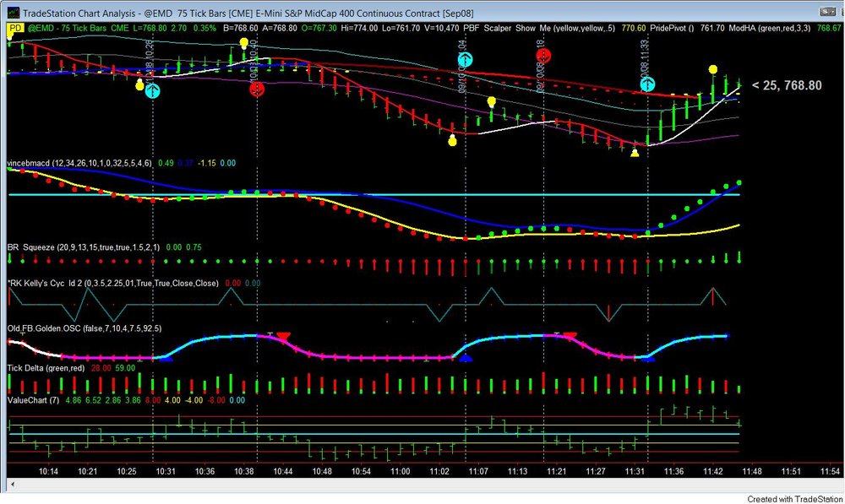The image size is (845, 504).
Task: Click the red spike near 11:42 in Kelly's Cyc
Action: pos(713,296)
